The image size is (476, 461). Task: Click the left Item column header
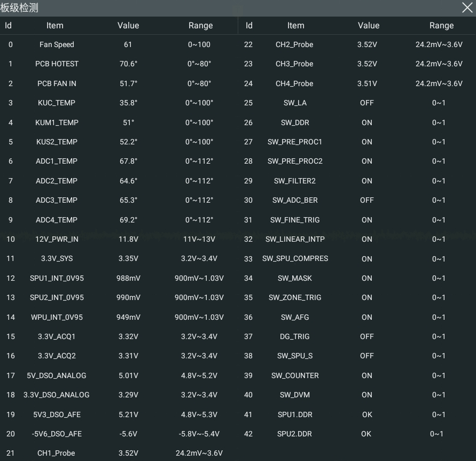coord(55,26)
